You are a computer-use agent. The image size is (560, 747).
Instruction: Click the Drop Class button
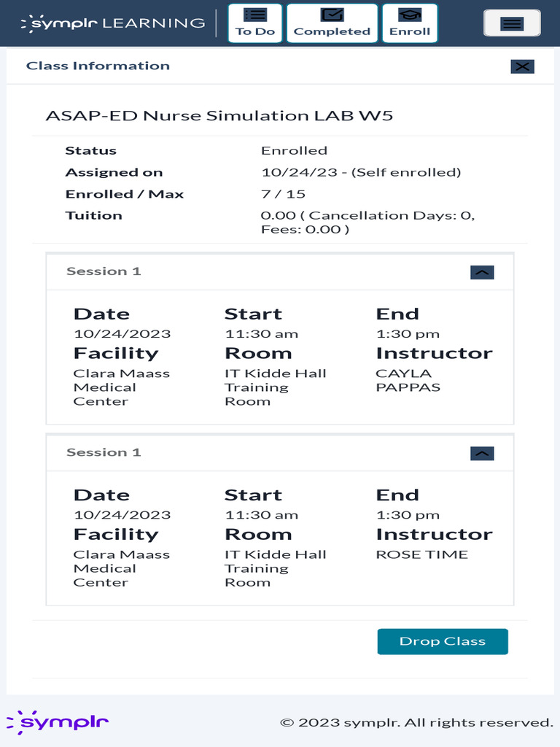[x=443, y=642]
